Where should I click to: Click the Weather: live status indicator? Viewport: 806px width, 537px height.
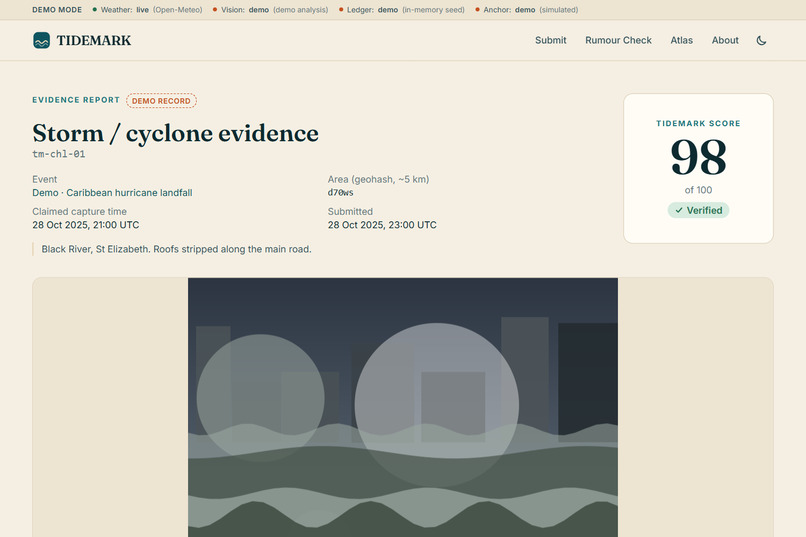148,10
